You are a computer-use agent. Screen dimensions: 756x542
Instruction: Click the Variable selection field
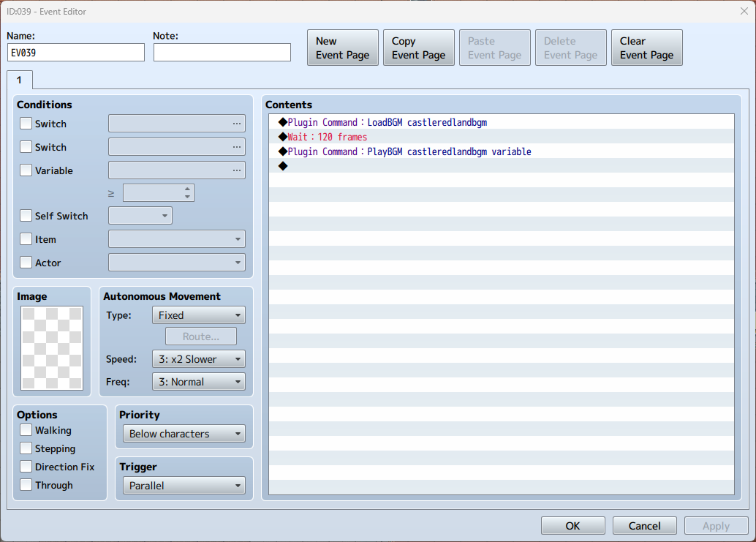coord(177,170)
